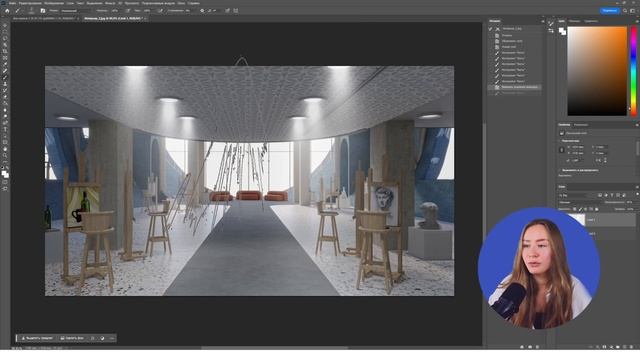Open the layer blending mode dropdown

click(580, 202)
